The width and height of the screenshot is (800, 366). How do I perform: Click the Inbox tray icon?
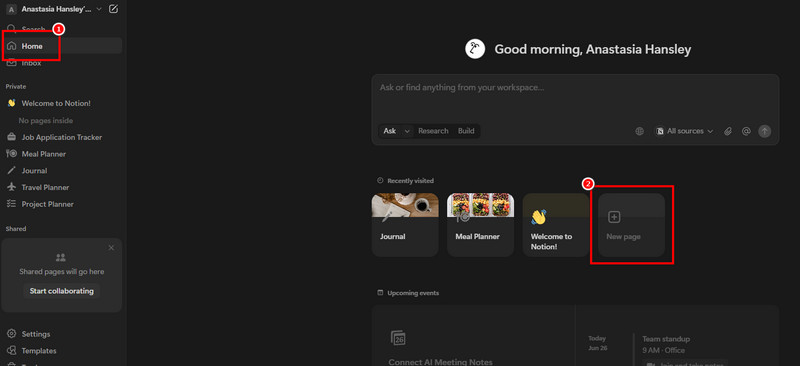point(11,63)
